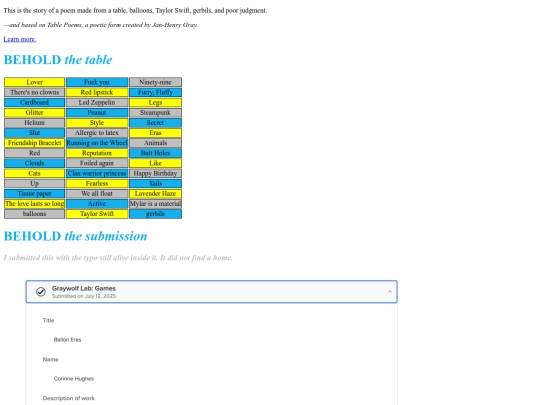This screenshot has width=540, height=405.
Task: Click the 'Lover' table cell
Action: [x=34, y=82]
